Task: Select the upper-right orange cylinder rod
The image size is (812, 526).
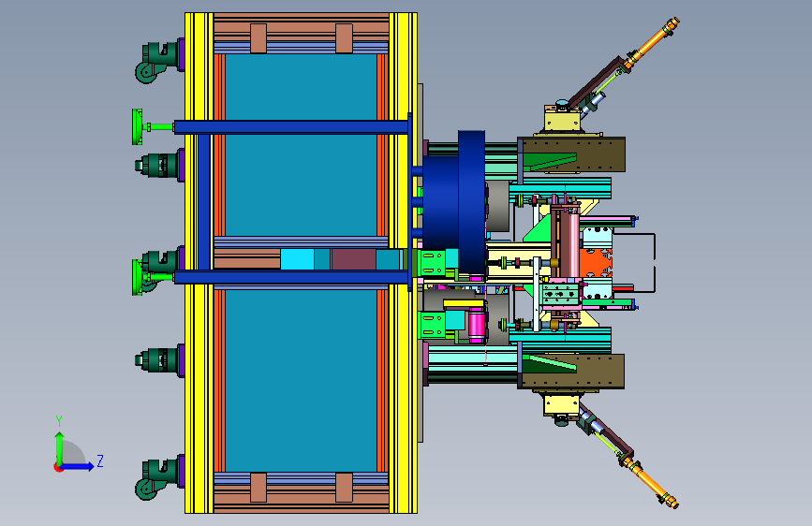Action: coord(652,41)
